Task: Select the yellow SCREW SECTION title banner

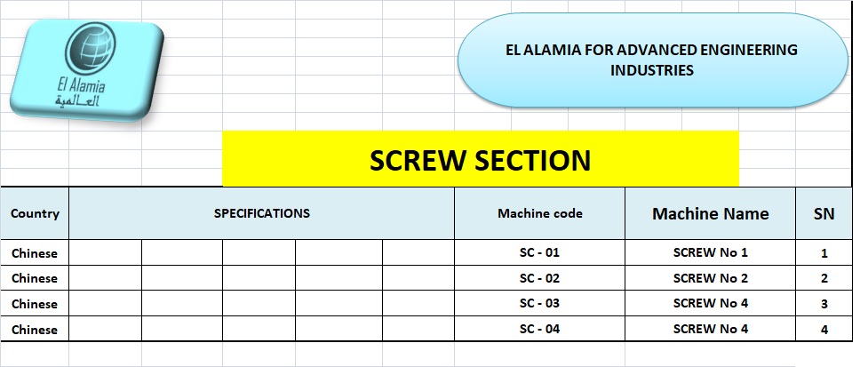Action: pos(480,160)
